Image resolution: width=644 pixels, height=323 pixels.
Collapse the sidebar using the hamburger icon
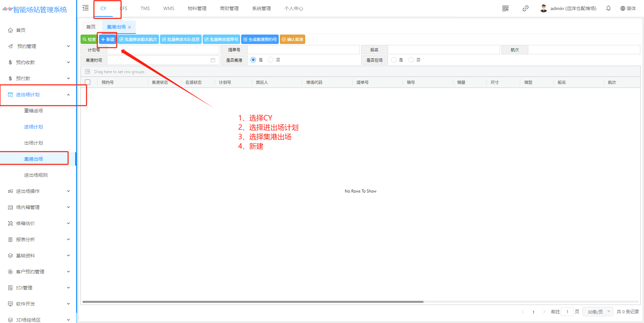(86, 8)
